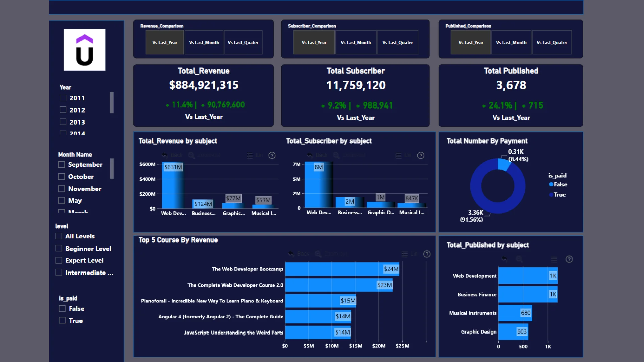Tick the November month checkbox
The width and height of the screenshot is (644, 362).
tap(61, 189)
